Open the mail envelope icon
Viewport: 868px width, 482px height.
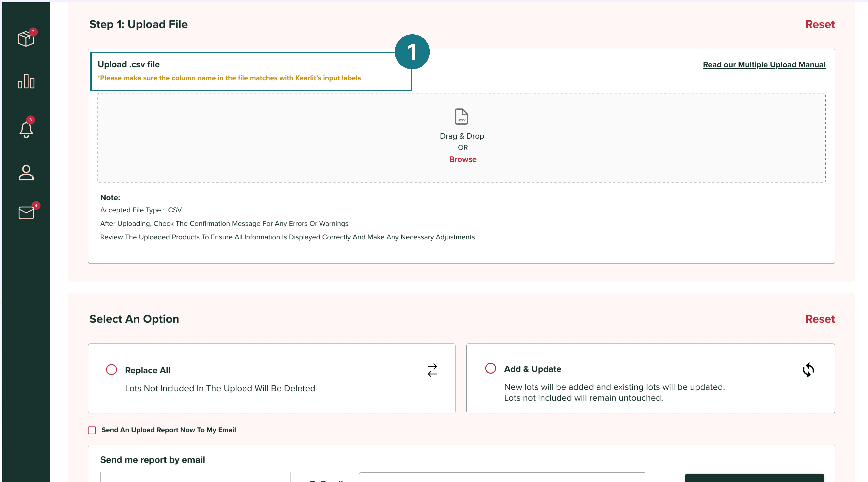[x=26, y=213]
